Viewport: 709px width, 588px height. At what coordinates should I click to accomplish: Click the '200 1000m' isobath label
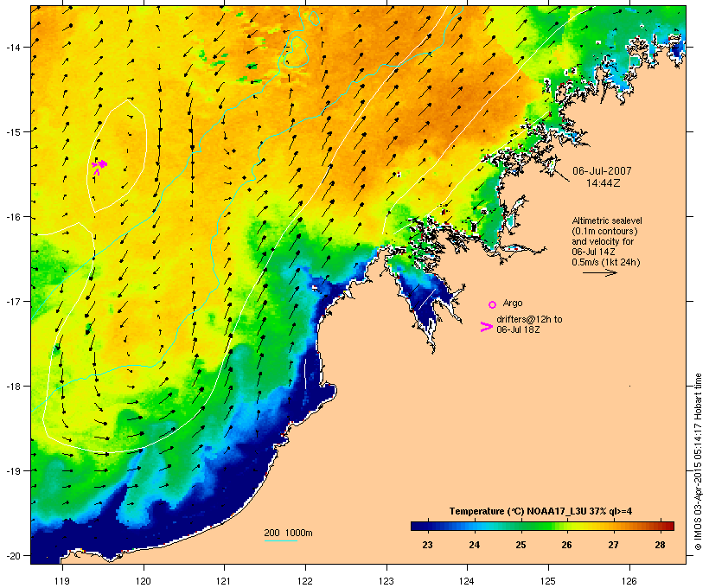288,533
